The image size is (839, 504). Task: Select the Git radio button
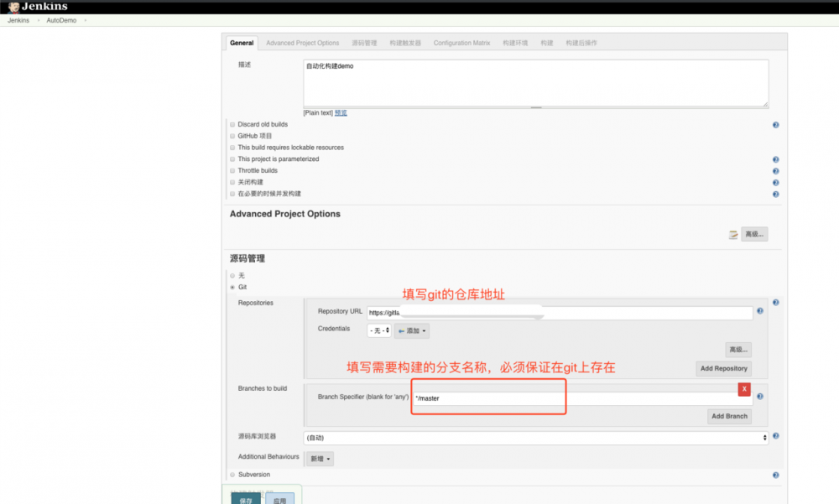coord(232,285)
